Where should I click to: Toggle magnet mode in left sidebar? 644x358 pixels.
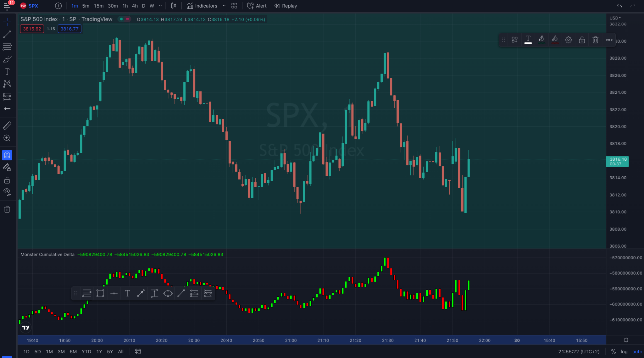(7, 155)
